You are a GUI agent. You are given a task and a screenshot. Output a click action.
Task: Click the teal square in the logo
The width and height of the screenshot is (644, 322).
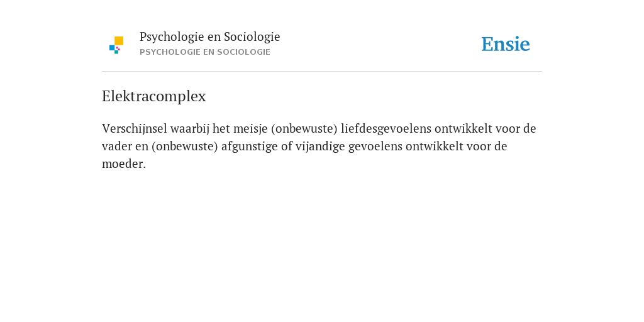[x=116, y=52]
